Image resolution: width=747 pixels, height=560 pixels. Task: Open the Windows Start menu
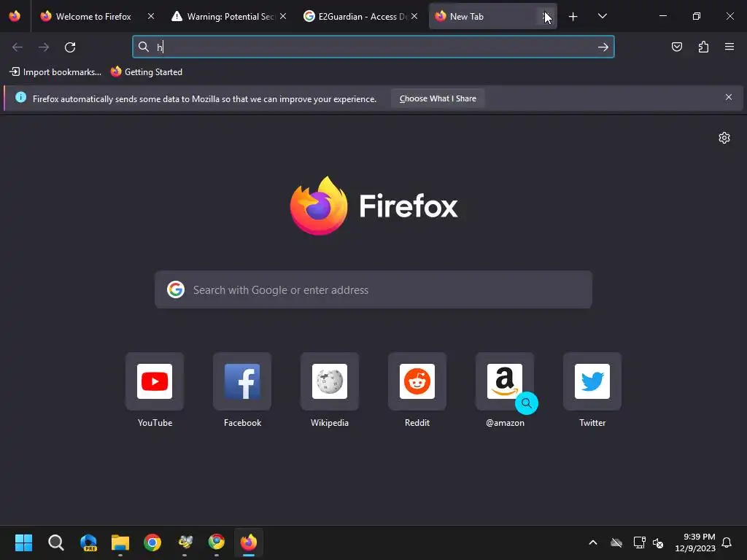pos(23,542)
